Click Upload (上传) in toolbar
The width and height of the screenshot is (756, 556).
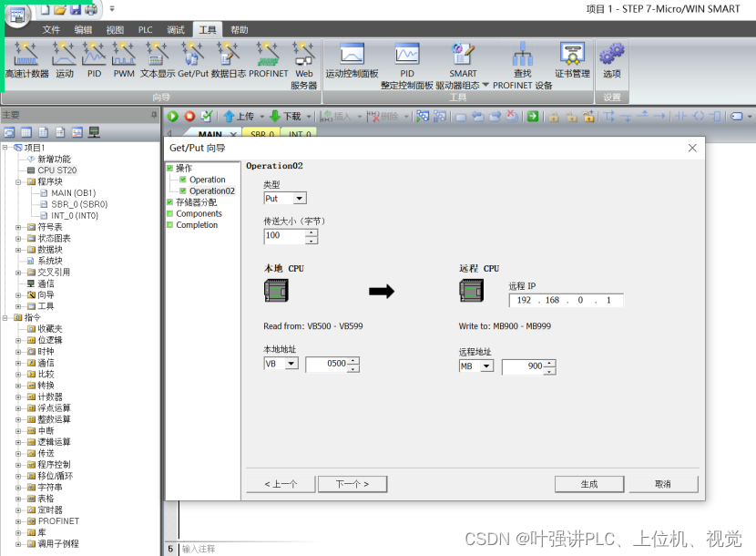tap(240, 117)
